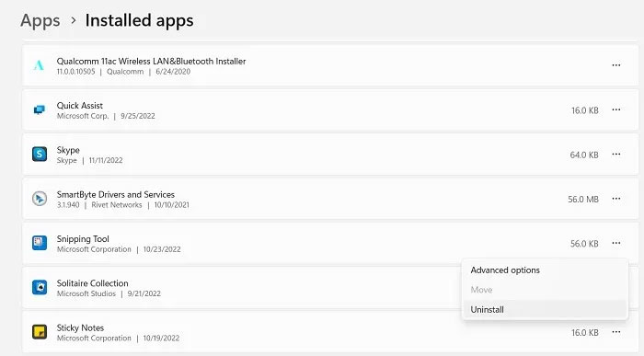Click the Solitaire Collection app icon
The height and width of the screenshot is (356, 644).
click(x=40, y=287)
